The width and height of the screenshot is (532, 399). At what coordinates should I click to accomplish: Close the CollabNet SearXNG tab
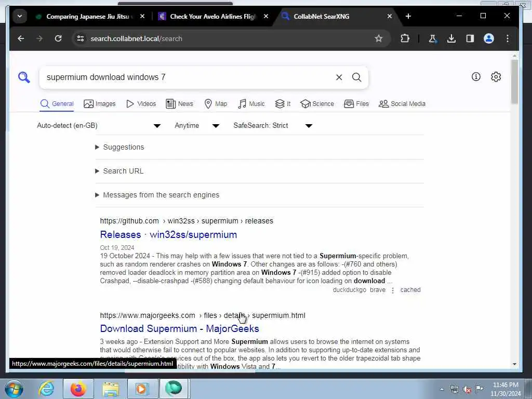pos(390,16)
